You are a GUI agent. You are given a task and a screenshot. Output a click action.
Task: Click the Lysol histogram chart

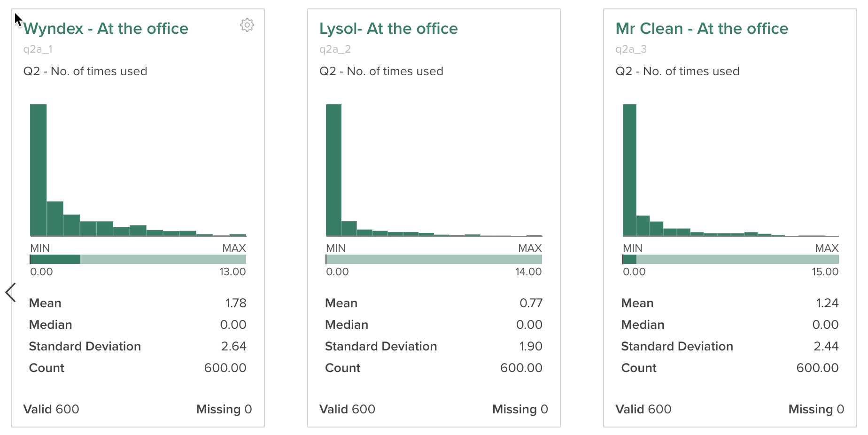coord(434,170)
